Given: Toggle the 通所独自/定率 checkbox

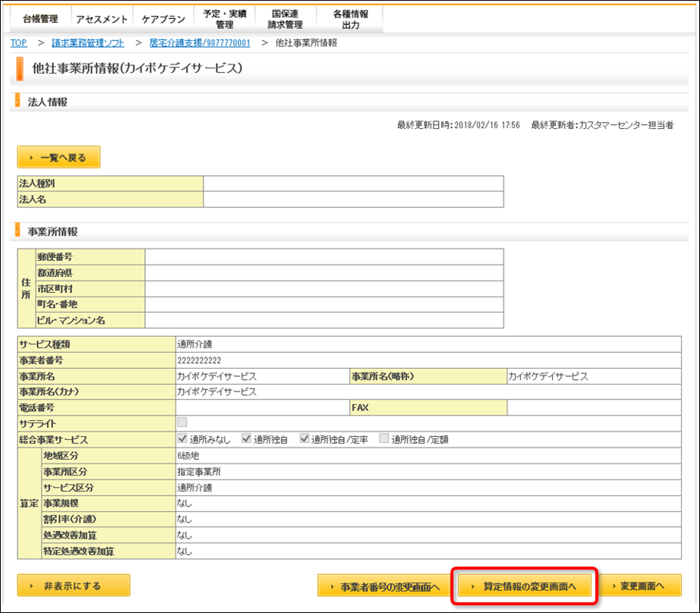Looking at the screenshot, I should (x=304, y=439).
